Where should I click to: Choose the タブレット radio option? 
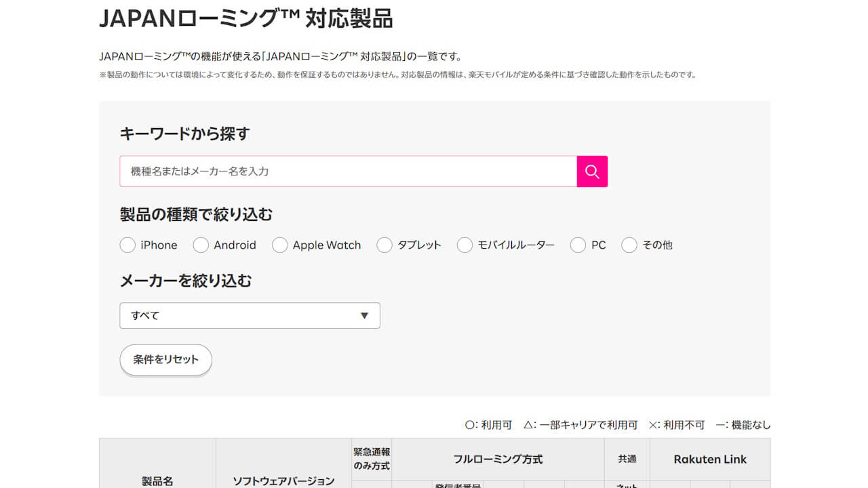tap(384, 245)
